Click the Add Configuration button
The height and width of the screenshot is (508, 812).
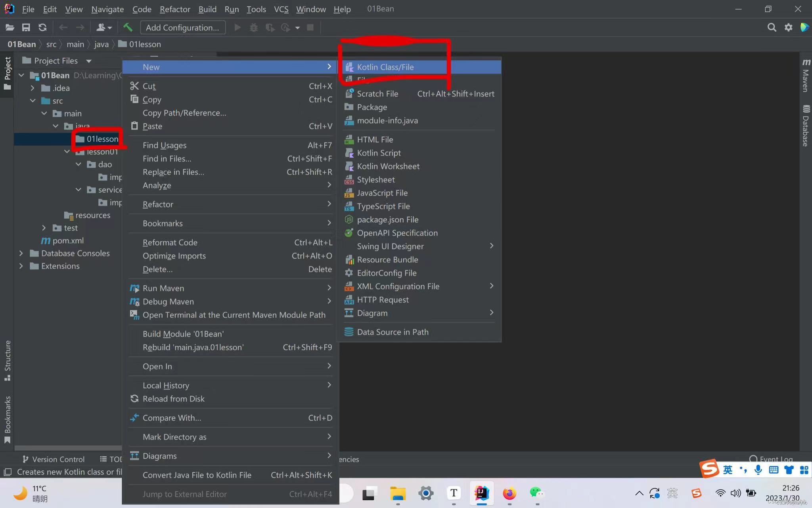[x=182, y=27]
